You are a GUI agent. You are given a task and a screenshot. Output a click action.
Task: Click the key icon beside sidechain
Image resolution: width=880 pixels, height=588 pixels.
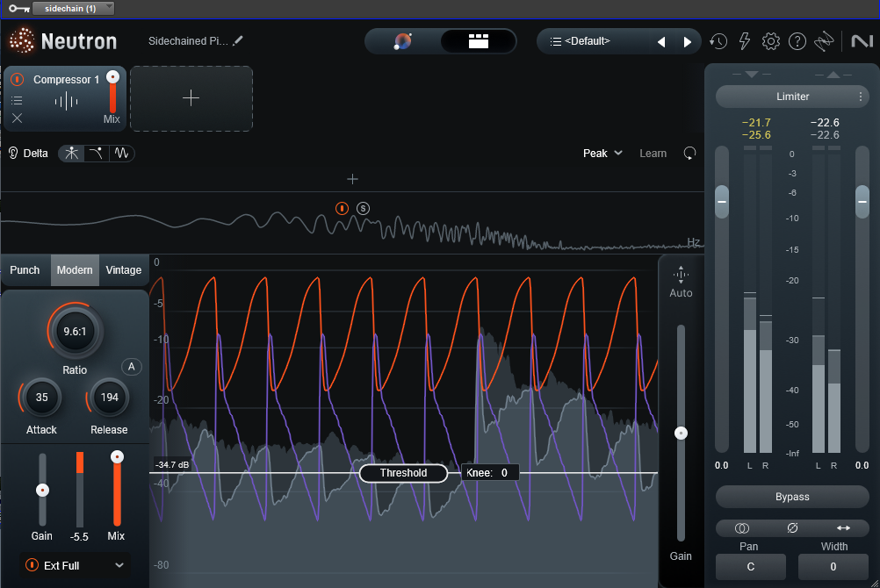pyautogui.click(x=19, y=9)
